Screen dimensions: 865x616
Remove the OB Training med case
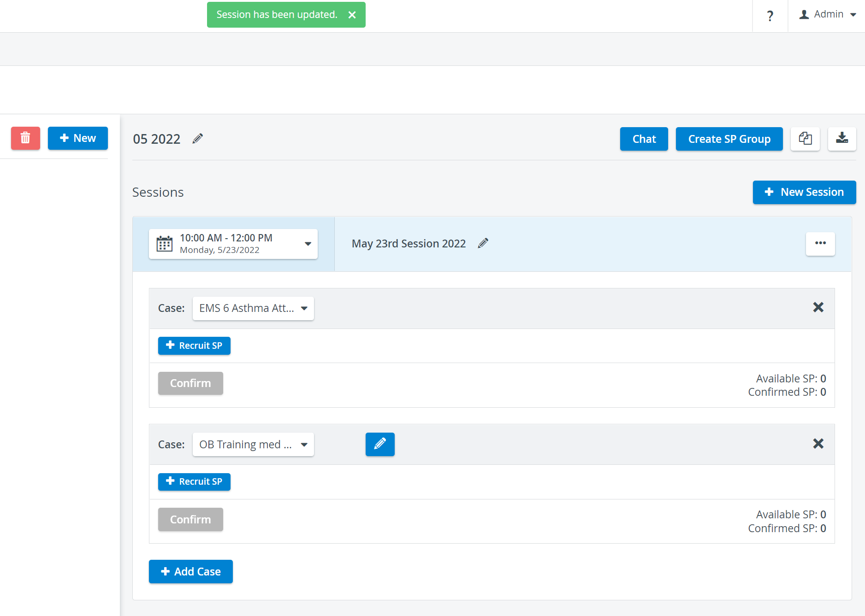[818, 444]
